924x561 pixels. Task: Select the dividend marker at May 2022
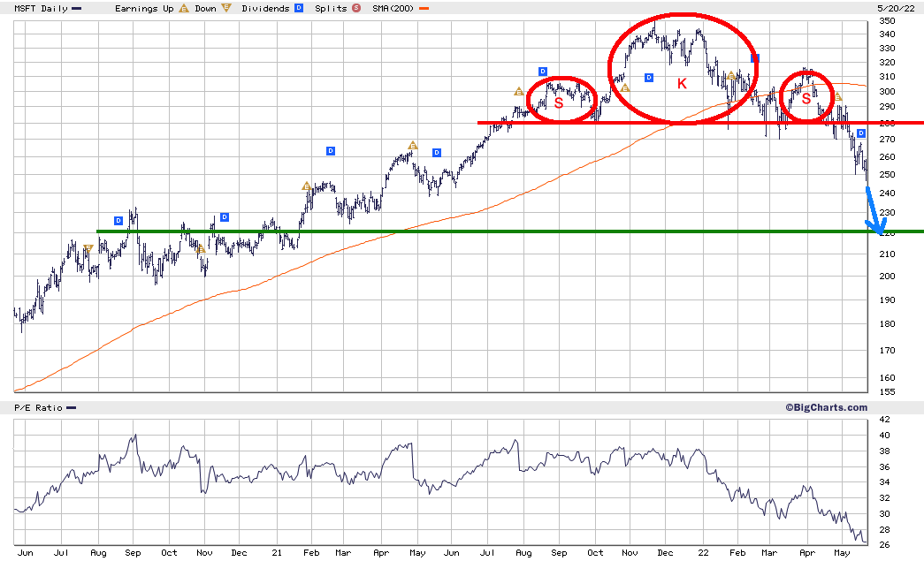tap(861, 133)
